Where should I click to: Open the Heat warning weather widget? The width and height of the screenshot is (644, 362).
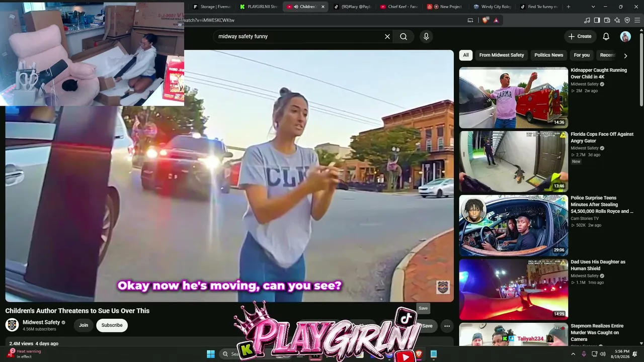pyautogui.click(x=24, y=354)
